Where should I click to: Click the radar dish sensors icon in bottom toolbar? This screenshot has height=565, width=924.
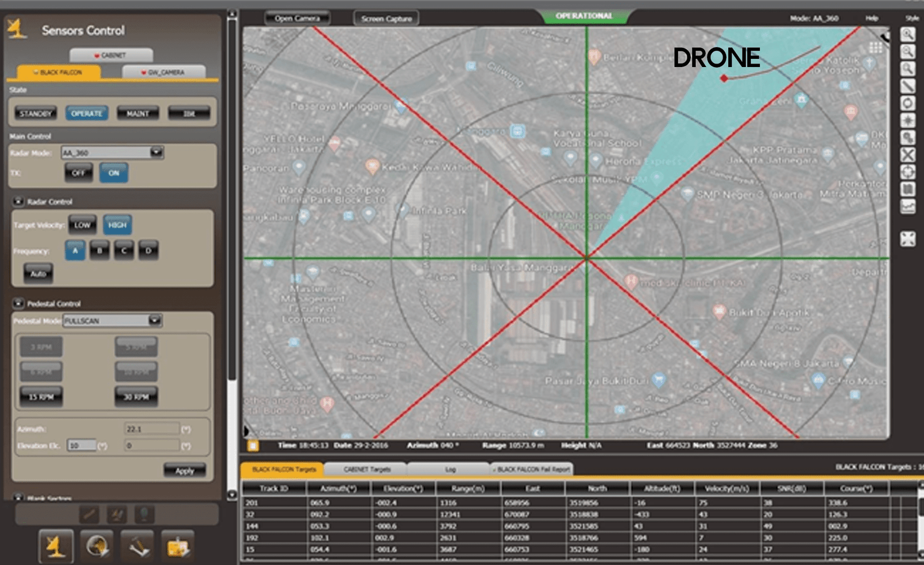click(x=56, y=546)
